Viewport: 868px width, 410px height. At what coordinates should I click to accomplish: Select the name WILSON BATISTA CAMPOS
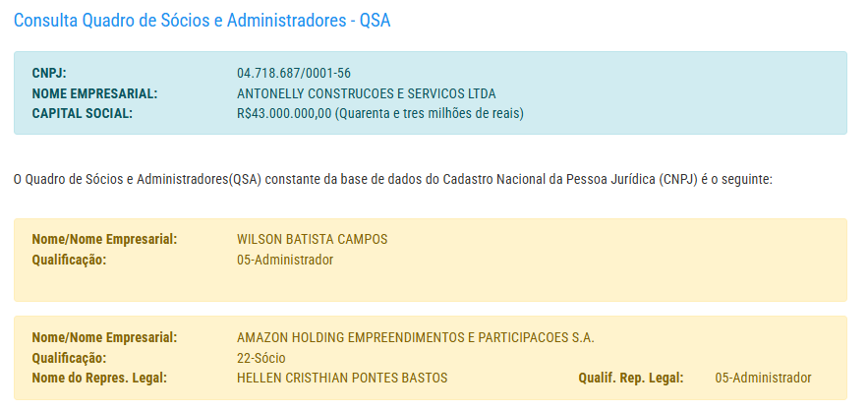313,240
